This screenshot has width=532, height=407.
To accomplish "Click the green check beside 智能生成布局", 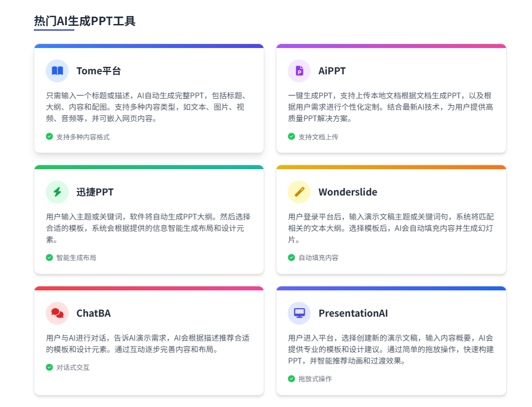I will coord(49,257).
